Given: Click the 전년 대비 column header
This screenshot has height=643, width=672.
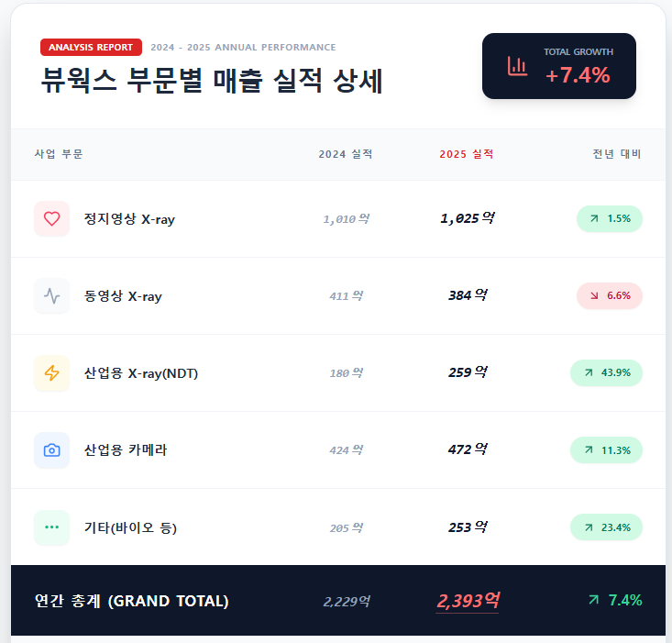Looking at the screenshot, I should pyautogui.click(x=617, y=154).
